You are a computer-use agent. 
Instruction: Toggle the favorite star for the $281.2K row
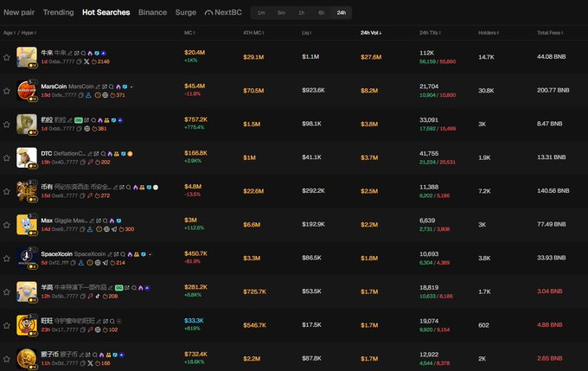point(6,291)
